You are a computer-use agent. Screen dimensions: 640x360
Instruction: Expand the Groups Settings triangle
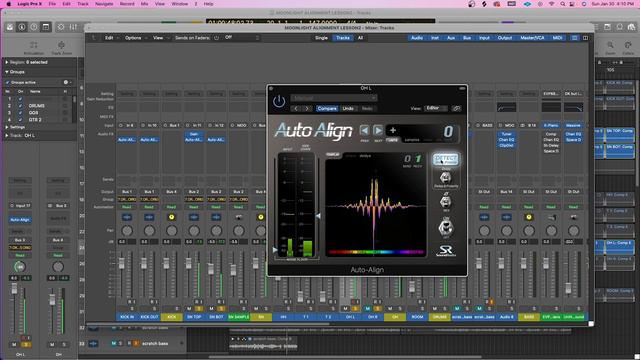pos(7,127)
